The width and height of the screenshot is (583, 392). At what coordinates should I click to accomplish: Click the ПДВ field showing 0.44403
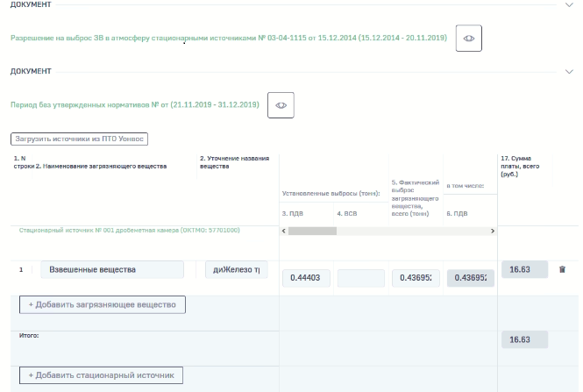click(x=305, y=278)
